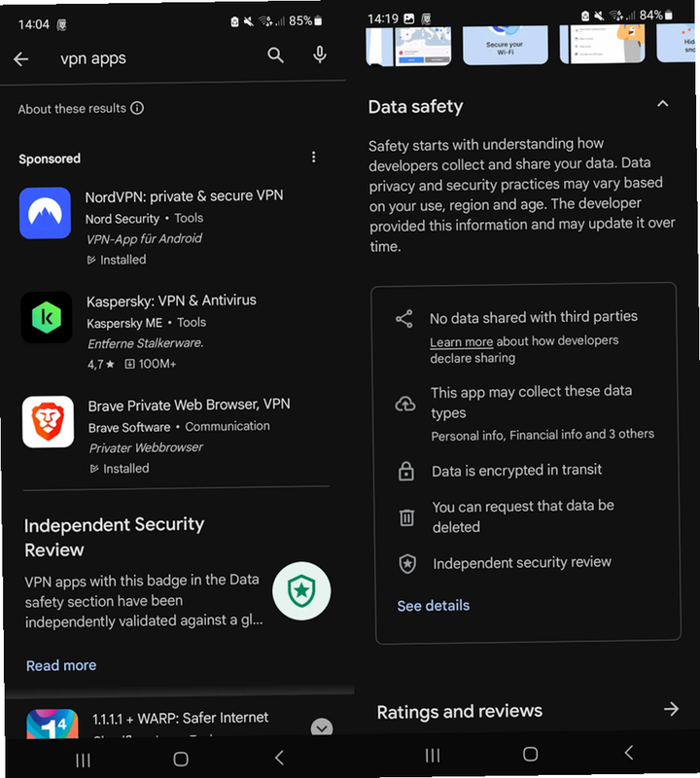Image resolution: width=700 pixels, height=778 pixels.
Task: Tap left phone home navigation button
Action: (x=181, y=759)
